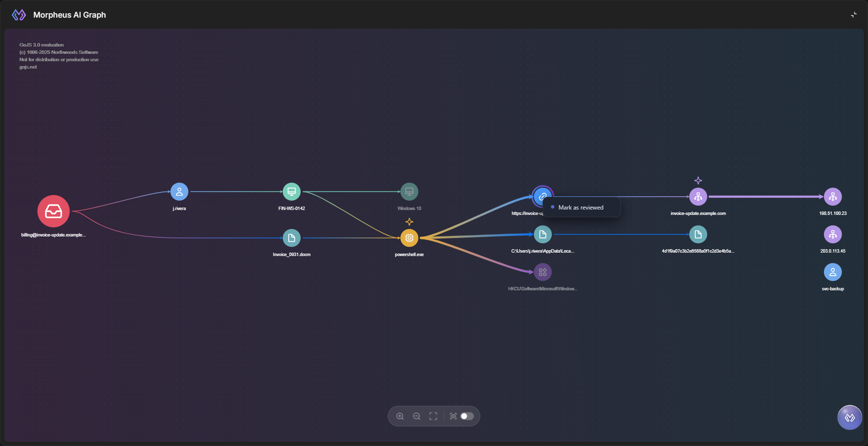Choose Mark as reviewed in context menu
The width and height of the screenshot is (868, 446).
click(581, 208)
